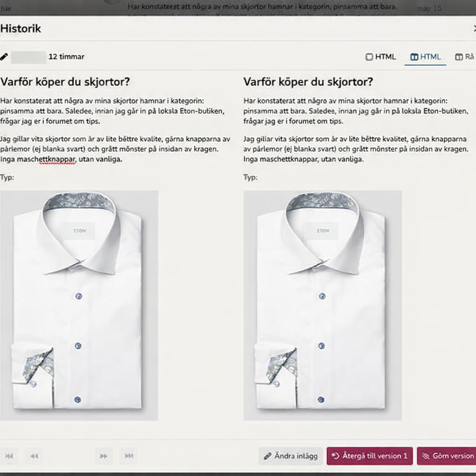
Task: Switch to the Rå raw diff view
Action: click(x=465, y=57)
